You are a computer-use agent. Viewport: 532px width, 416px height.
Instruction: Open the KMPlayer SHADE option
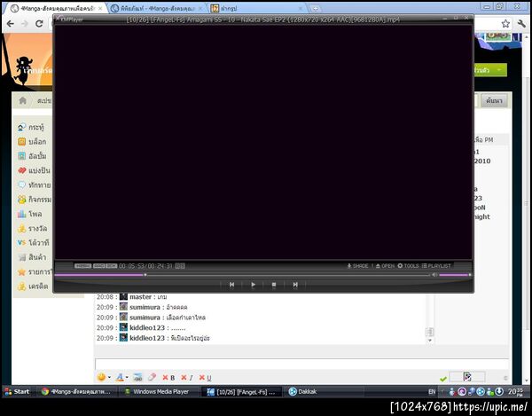click(x=357, y=266)
